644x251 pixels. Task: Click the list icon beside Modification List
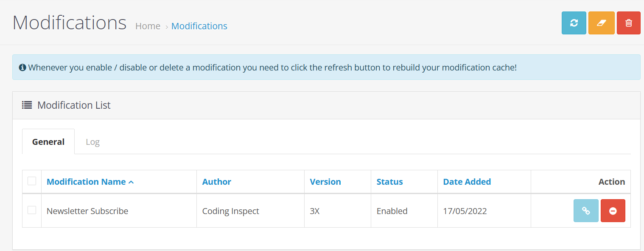click(x=27, y=105)
